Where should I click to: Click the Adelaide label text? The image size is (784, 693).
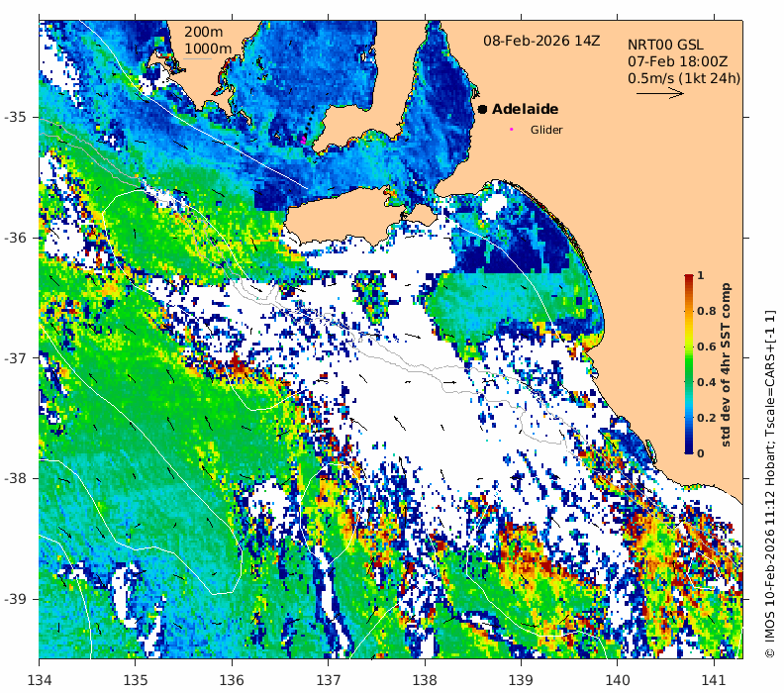click(525, 109)
